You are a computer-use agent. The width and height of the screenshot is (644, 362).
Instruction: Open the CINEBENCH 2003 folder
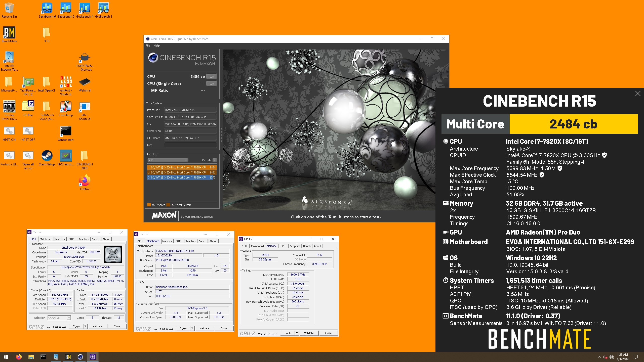point(85,160)
